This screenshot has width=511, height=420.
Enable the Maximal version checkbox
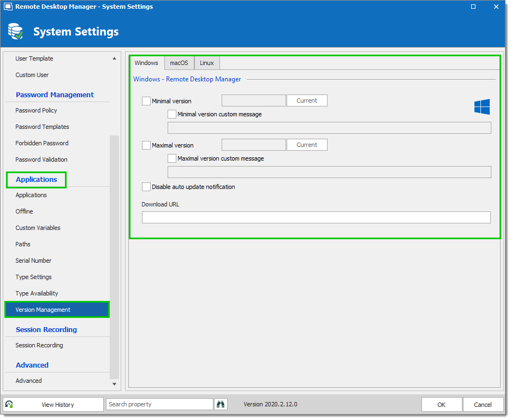(146, 145)
